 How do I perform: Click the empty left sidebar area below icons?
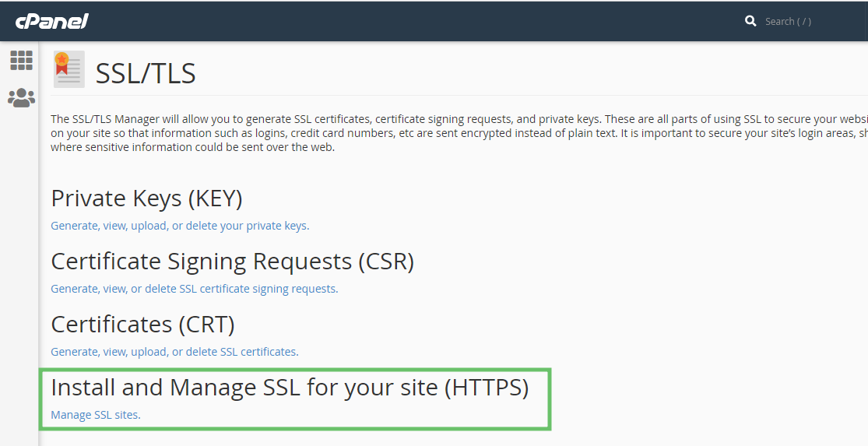click(x=19, y=272)
